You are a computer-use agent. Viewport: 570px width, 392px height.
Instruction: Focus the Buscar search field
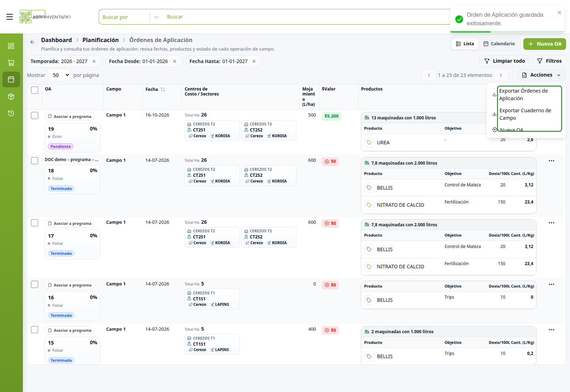click(x=306, y=17)
